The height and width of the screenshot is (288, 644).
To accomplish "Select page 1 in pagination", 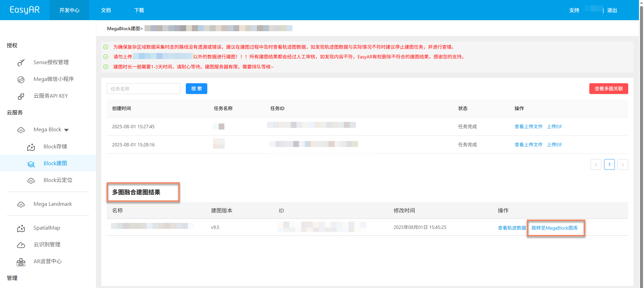I will pos(609,164).
